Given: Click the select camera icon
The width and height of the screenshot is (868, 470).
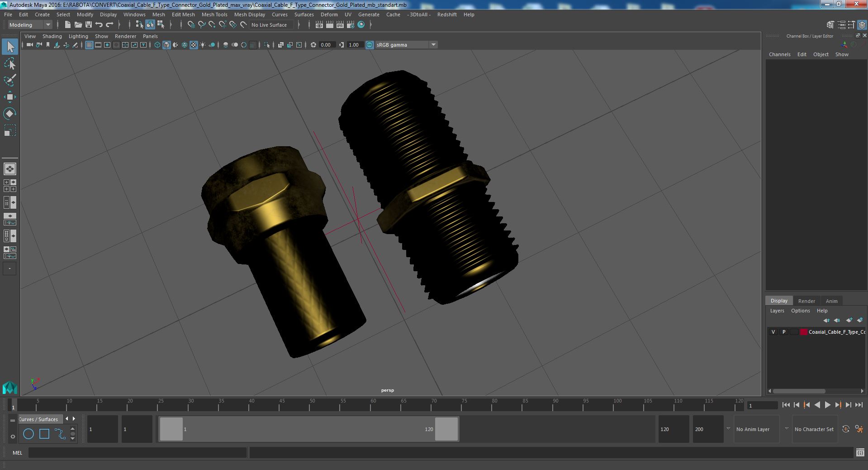Looking at the screenshot, I should point(29,45).
